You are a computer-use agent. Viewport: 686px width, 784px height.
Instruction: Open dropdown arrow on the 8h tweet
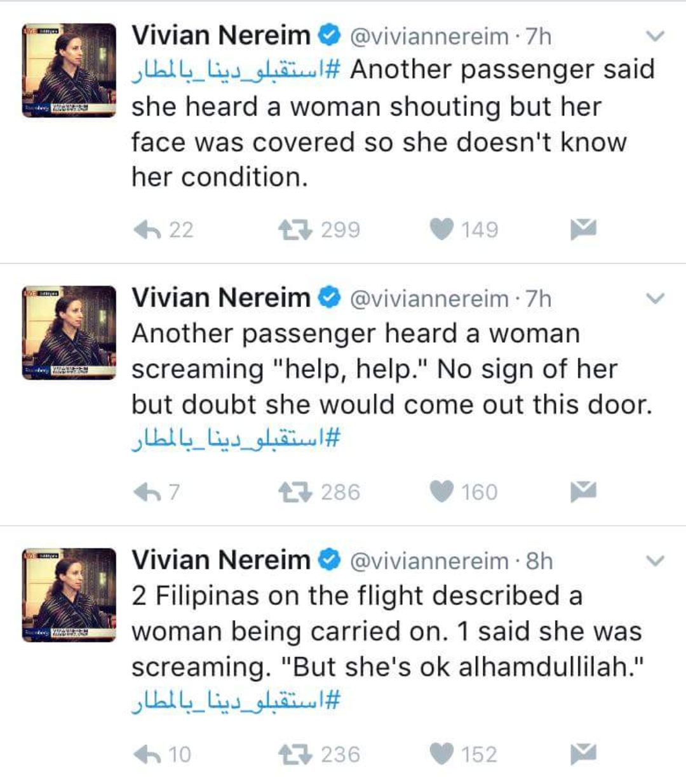(655, 561)
